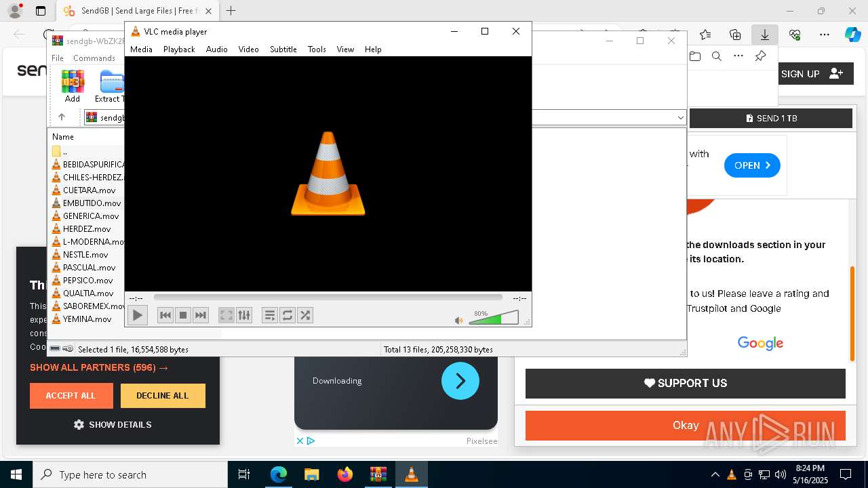This screenshot has height=488, width=868.
Task: Click the VLC Next media button
Action: pos(200,315)
